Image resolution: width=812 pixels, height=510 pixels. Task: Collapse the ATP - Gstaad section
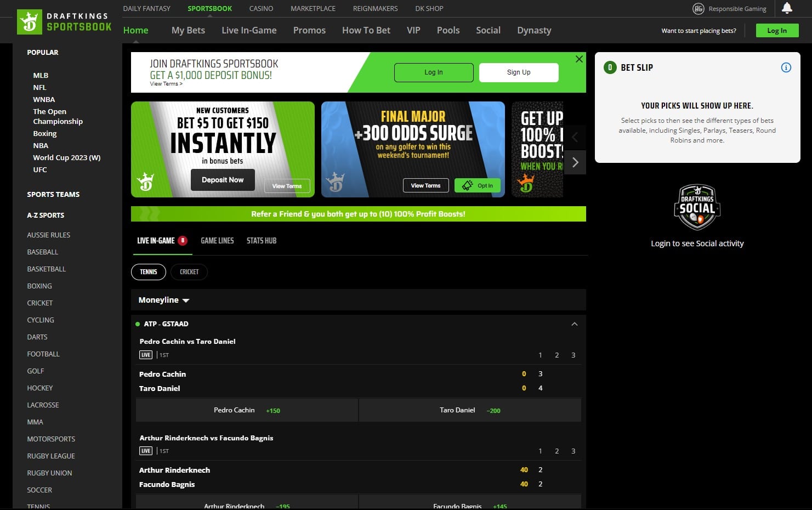pyautogui.click(x=575, y=324)
